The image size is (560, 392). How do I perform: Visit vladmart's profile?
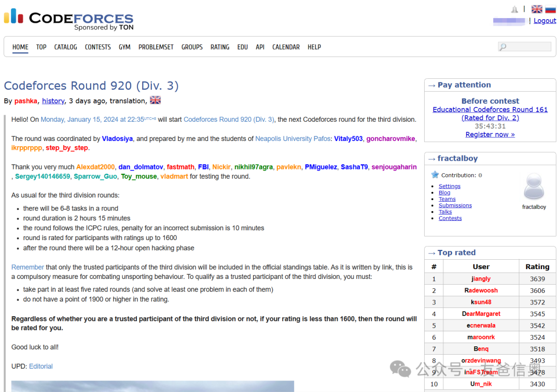tap(174, 176)
